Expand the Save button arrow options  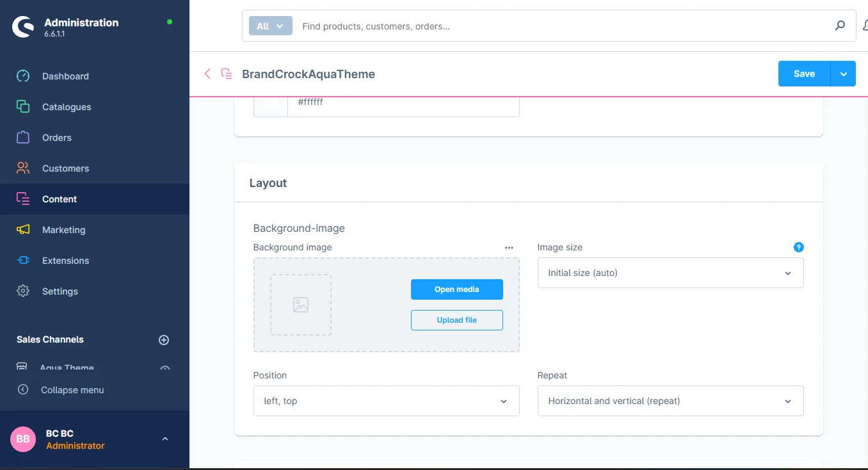pos(843,74)
